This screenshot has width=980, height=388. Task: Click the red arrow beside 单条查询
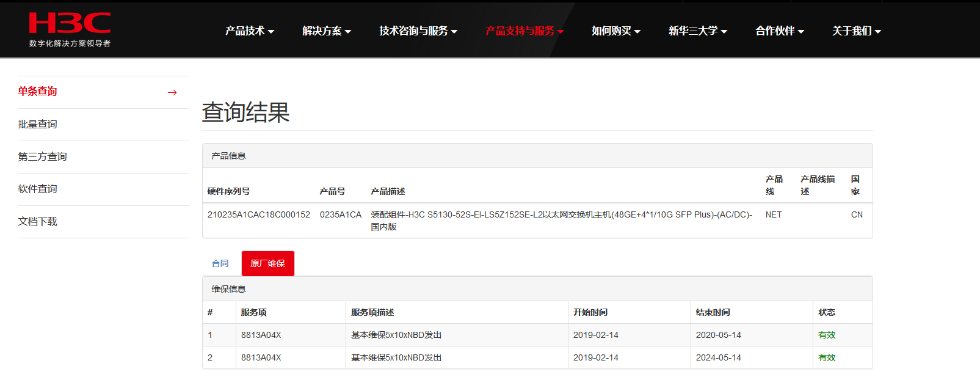click(172, 92)
